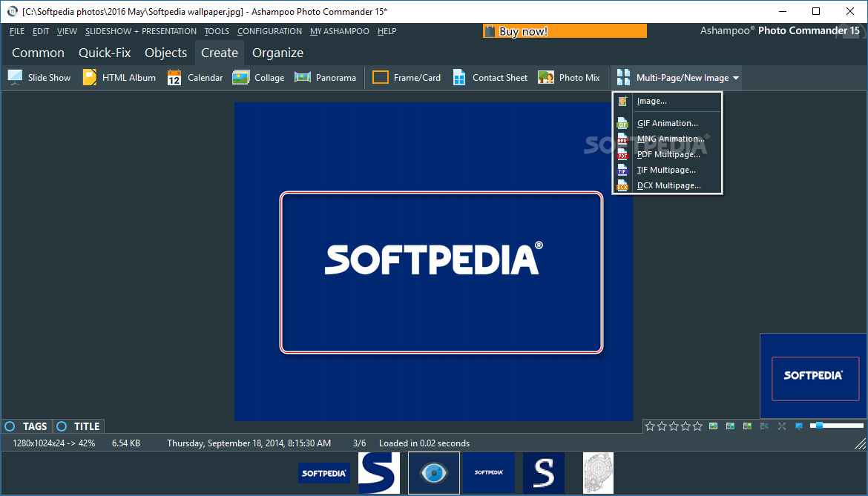Screen dimensions: 868x496
Task: Assign the fifth rating star
Action: [697, 426]
